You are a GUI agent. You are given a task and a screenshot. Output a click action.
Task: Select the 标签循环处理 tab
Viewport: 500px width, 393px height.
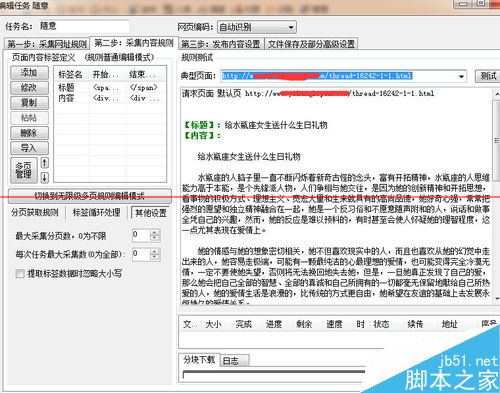tap(96, 213)
